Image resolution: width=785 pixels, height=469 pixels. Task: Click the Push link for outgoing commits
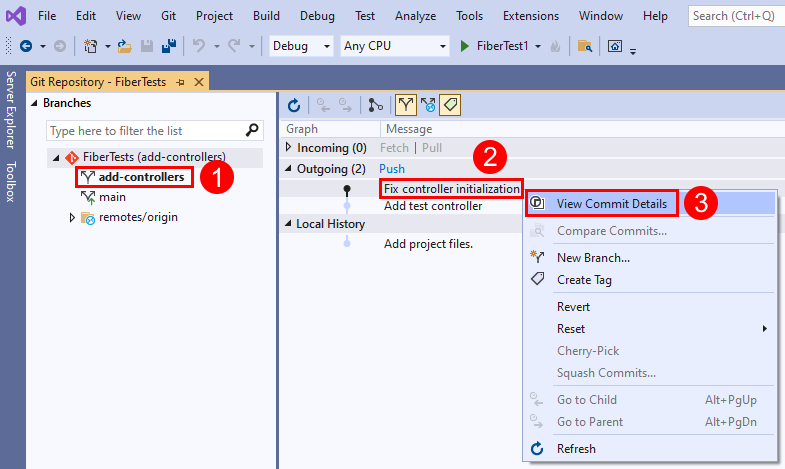(392, 169)
